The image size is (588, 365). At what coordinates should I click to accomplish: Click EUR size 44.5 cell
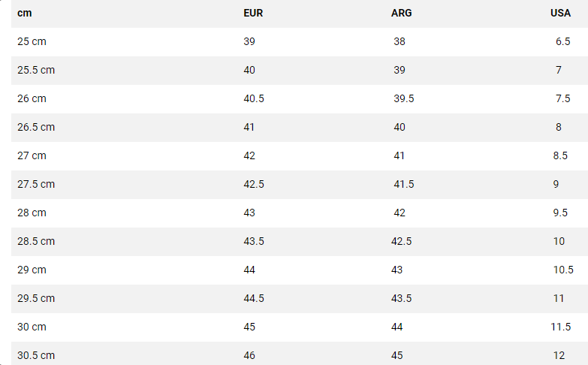click(x=254, y=298)
